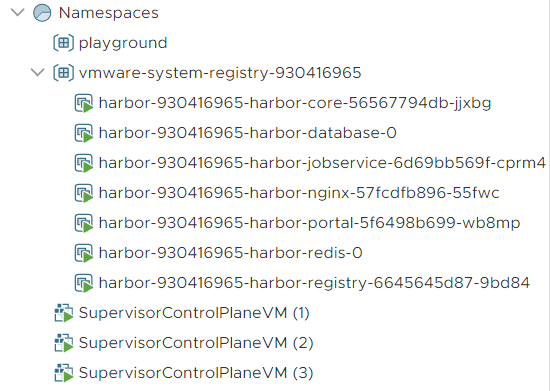The height and width of the screenshot is (391, 550).
Task: Select the playground namespace
Action: (123, 43)
